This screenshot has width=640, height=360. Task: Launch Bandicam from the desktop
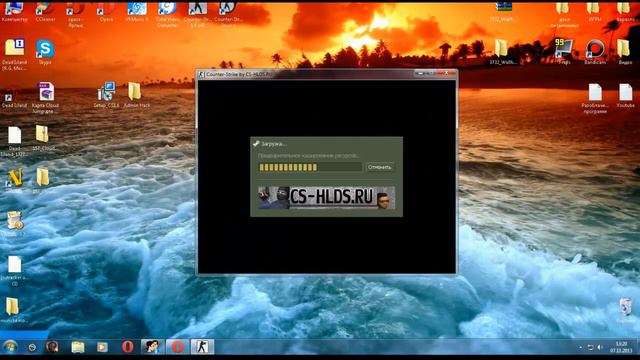(595, 52)
